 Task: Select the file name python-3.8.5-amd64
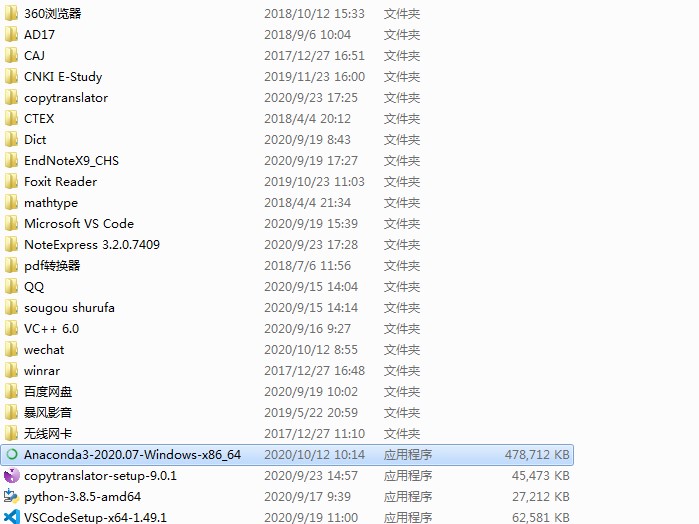click(x=82, y=497)
